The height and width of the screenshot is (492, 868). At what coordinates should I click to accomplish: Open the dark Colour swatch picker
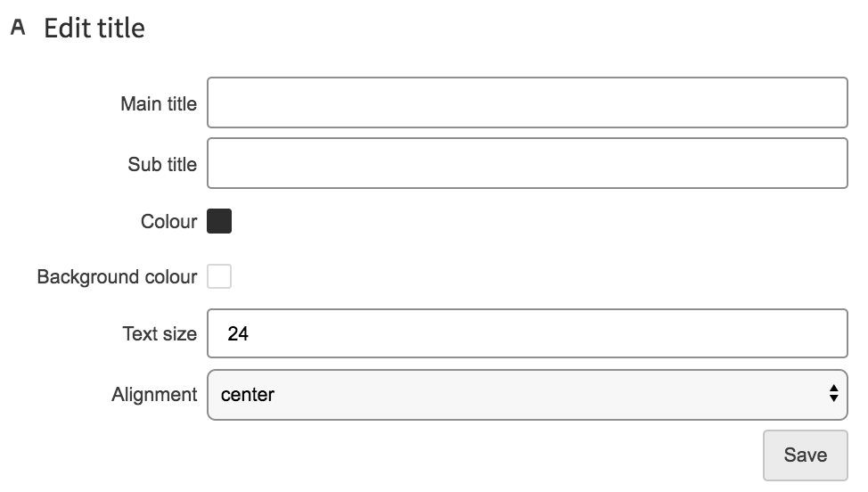coord(219,221)
